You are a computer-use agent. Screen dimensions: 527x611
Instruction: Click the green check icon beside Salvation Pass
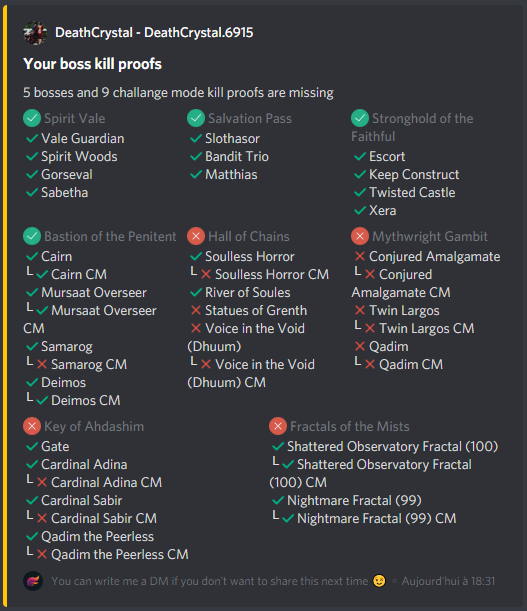pos(196,118)
